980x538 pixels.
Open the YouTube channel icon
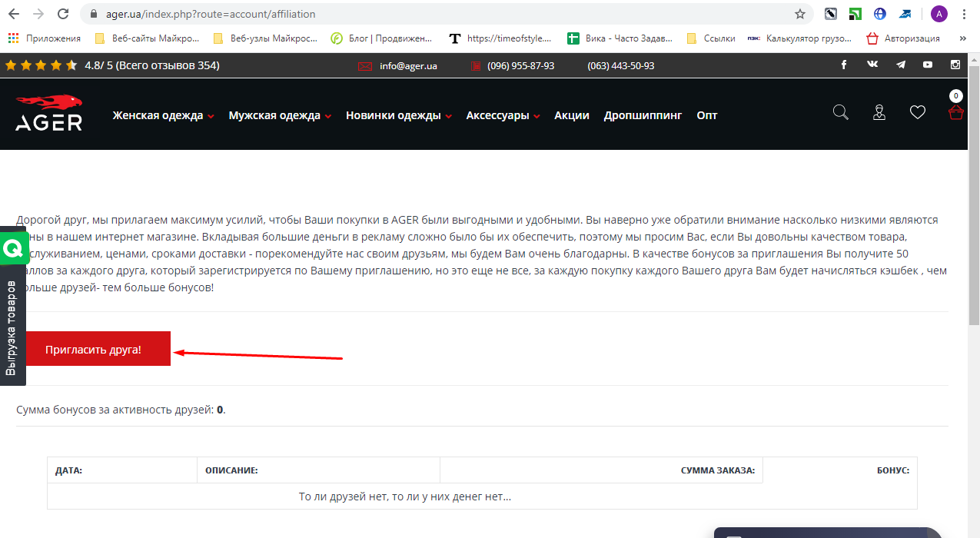928,65
